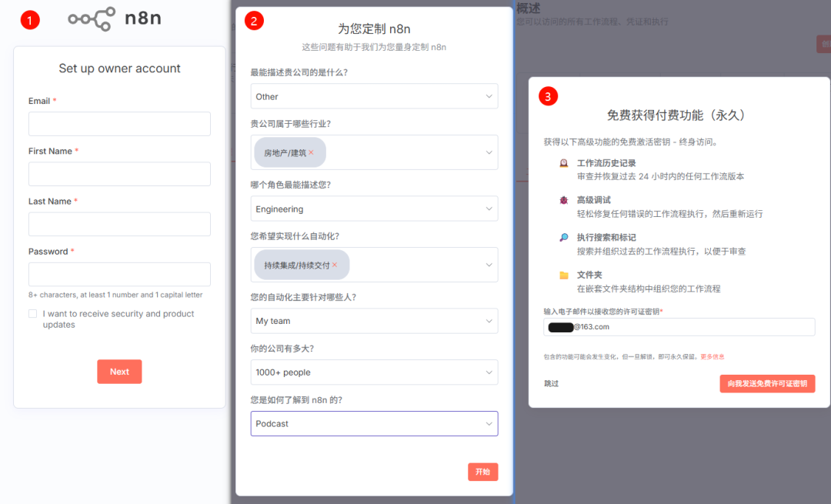Click the n8n wordmark text
The image size is (831, 504).
(x=143, y=18)
